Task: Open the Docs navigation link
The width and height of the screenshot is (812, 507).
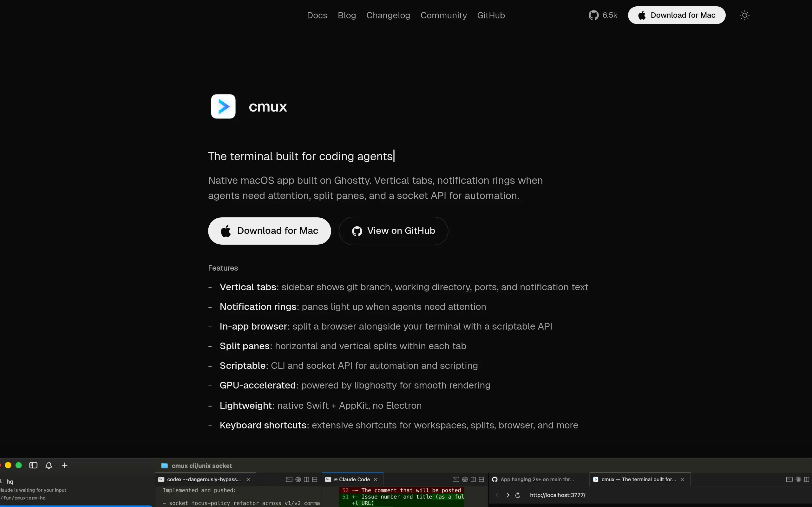Action: pyautogui.click(x=317, y=15)
